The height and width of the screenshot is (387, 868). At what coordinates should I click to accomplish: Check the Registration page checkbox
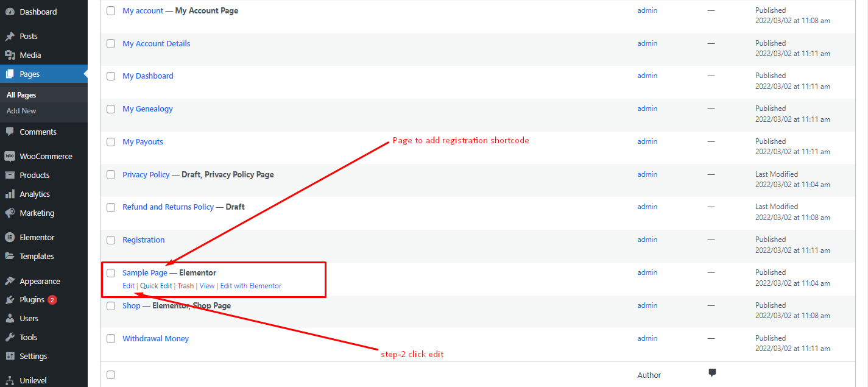[110, 240]
